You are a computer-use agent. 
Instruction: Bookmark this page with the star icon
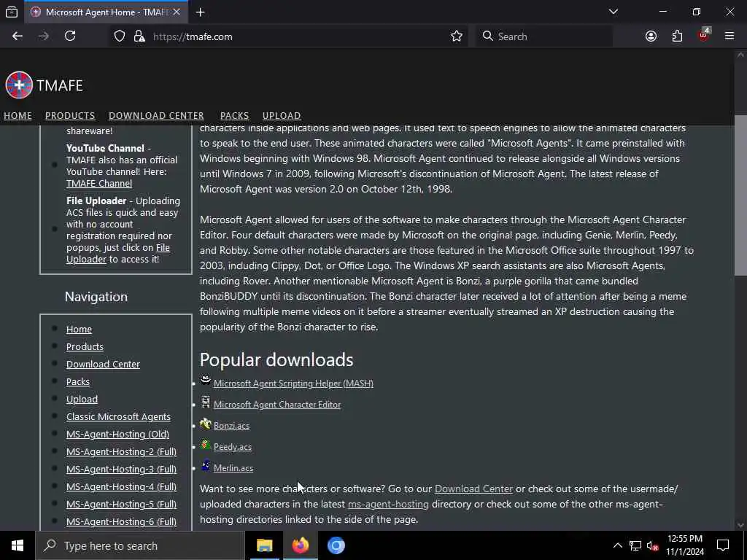click(457, 36)
